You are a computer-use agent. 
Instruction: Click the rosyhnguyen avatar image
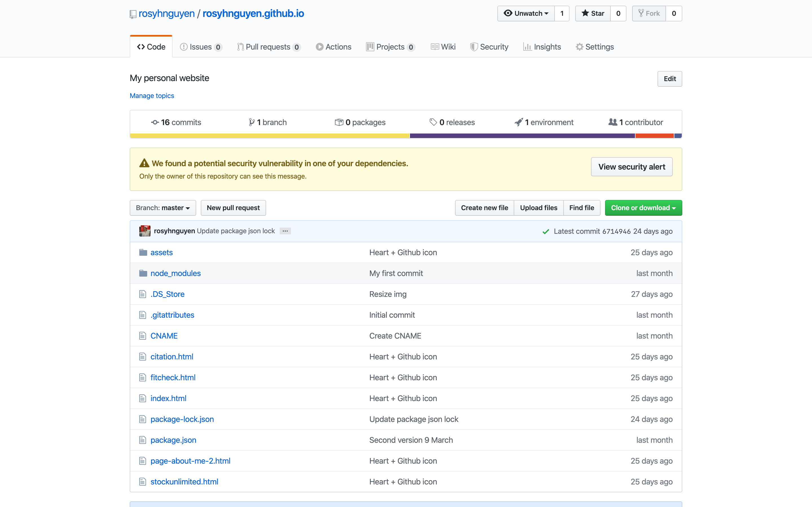click(x=145, y=231)
